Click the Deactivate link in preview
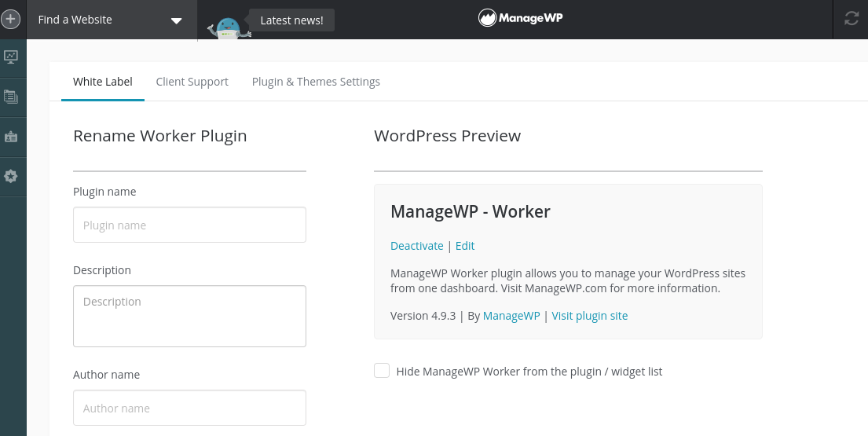The width and height of the screenshot is (868, 436). pyautogui.click(x=417, y=246)
